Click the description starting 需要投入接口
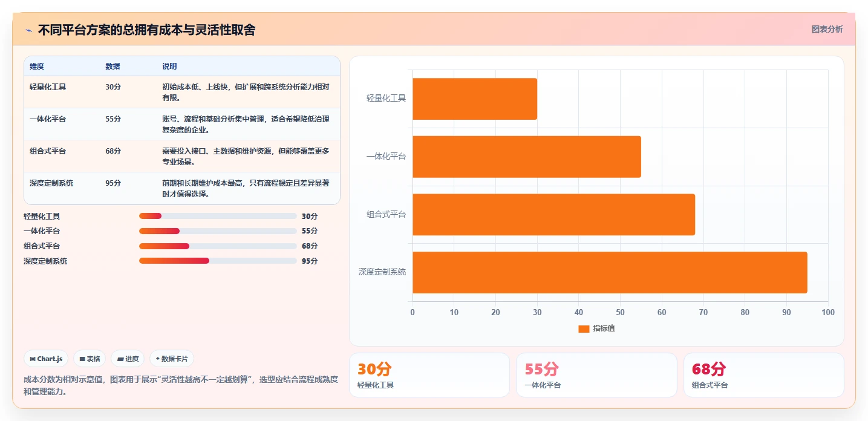The height and width of the screenshot is (421, 868). click(246, 156)
